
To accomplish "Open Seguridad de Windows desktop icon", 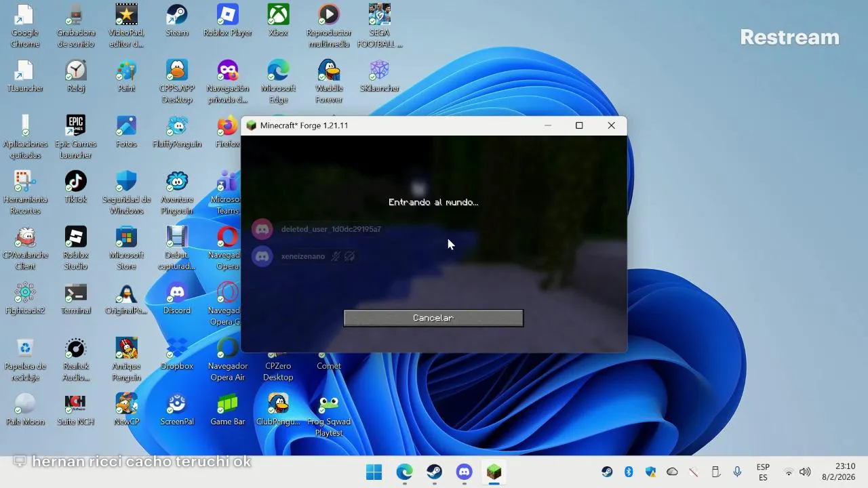I will click(126, 192).
